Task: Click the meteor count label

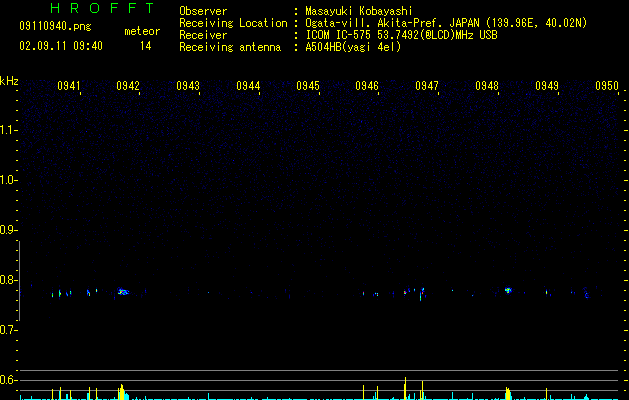Action: pyautogui.click(x=142, y=31)
